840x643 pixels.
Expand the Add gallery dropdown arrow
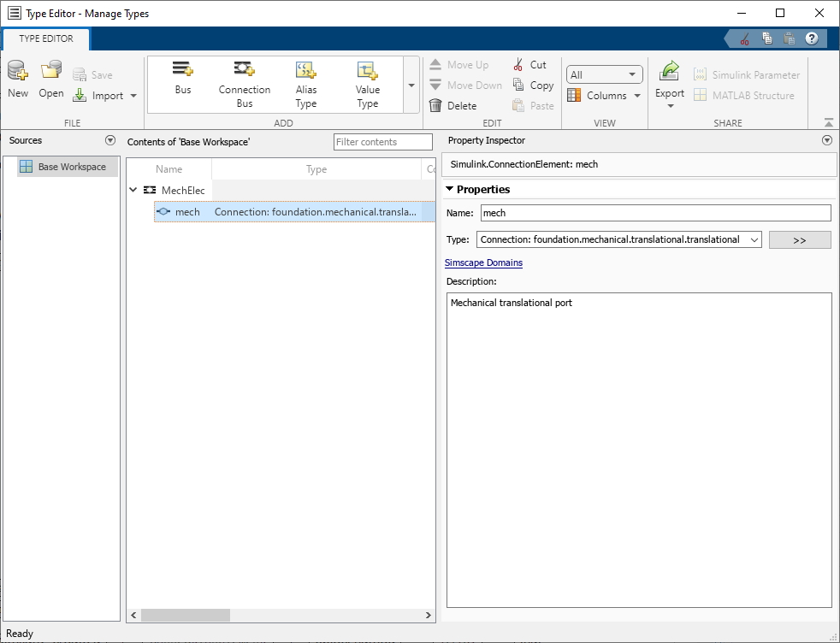click(411, 86)
